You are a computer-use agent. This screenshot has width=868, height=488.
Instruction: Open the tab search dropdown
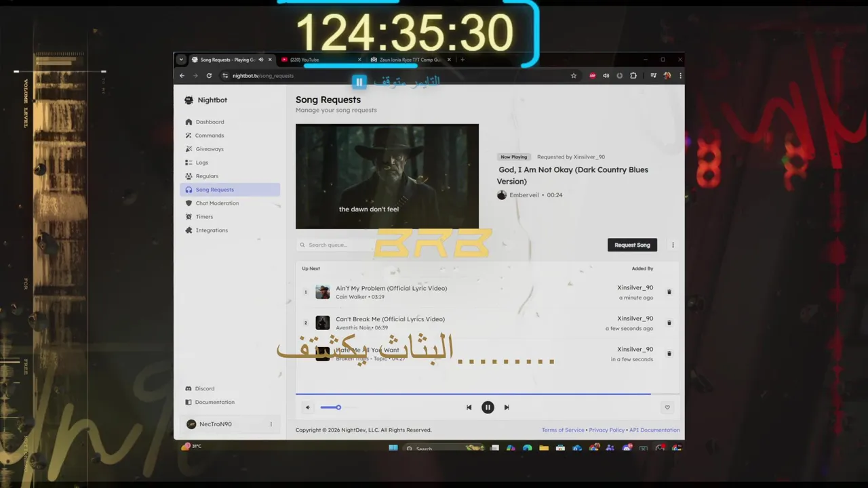(181, 60)
